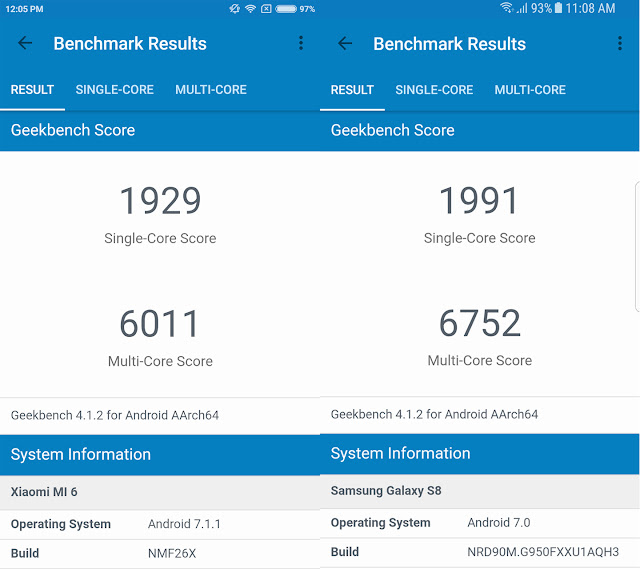This screenshot has width=640, height=569.
Task: Switch to MULTI-CORE tab on Xiaomi screen
Action: (x=211, y=90)
